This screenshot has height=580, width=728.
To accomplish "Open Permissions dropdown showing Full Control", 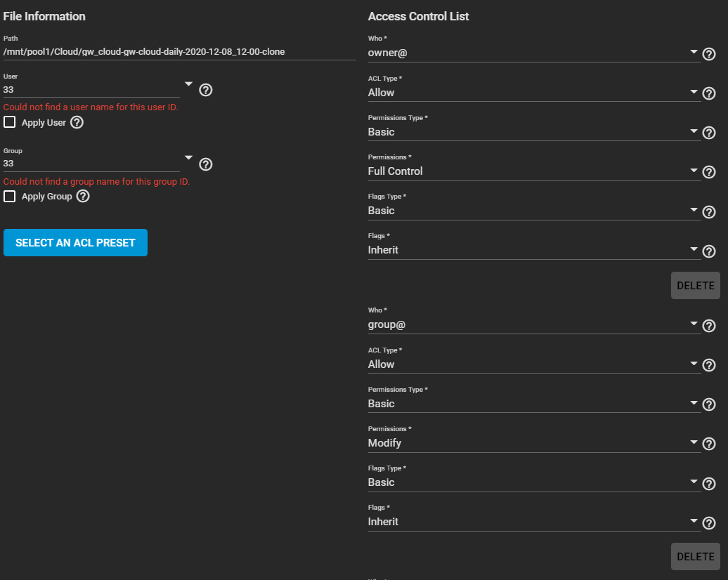I will (534, 171).
